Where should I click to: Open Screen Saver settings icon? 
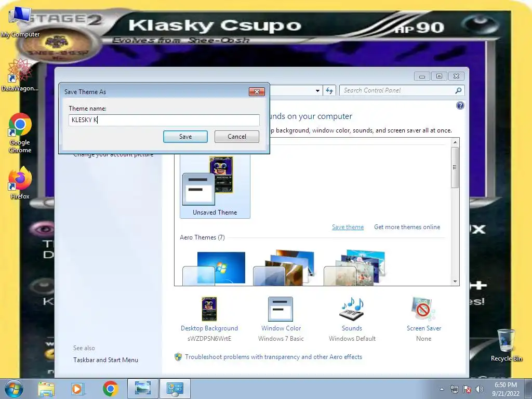pos(423,309)
